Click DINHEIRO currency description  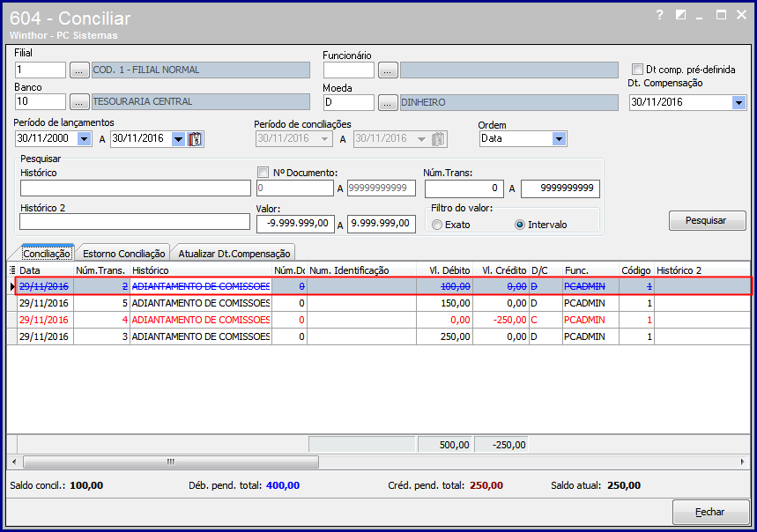point(509,102)
